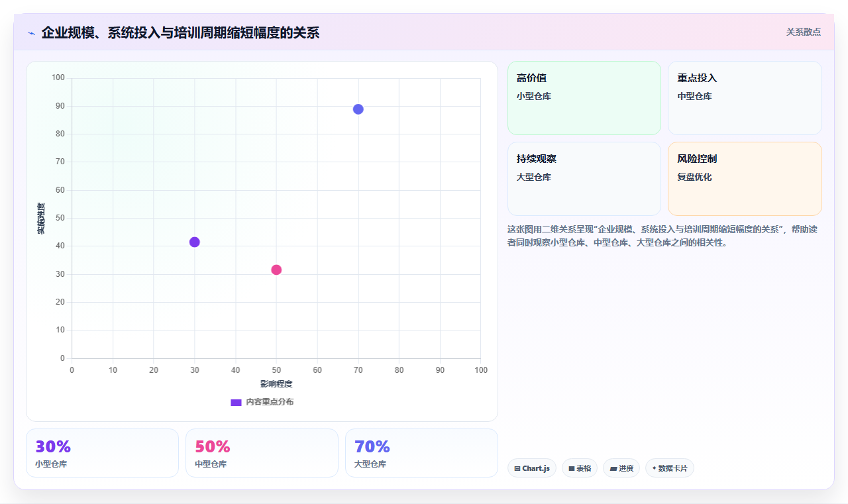Click the 复盘优化 text in 风险控制 card
The image size is (848, 504).
694,177
